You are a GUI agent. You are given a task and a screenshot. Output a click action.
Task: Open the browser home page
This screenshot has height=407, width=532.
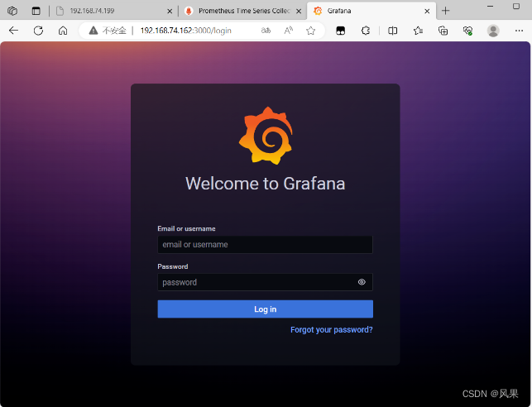point(63,31)
